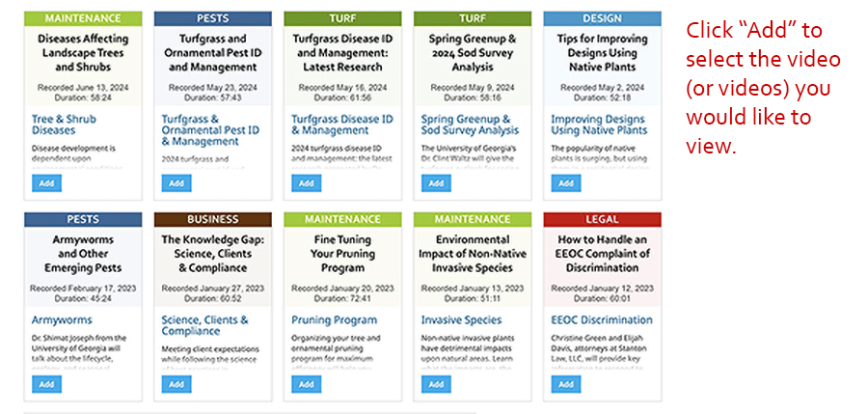This screenshot has width=868, height=414.
Task: Click the red LEGAL category header
Action: (602, 219)
